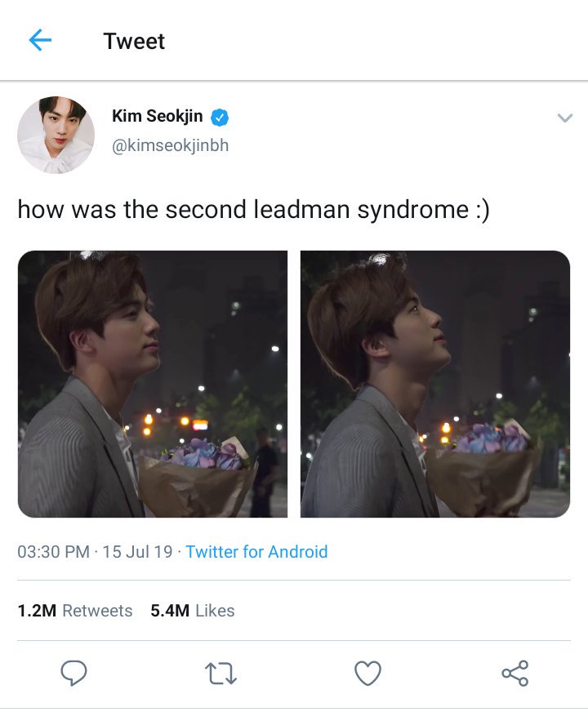
Task: Open the right tweet photo
Action: click(435, 384)
